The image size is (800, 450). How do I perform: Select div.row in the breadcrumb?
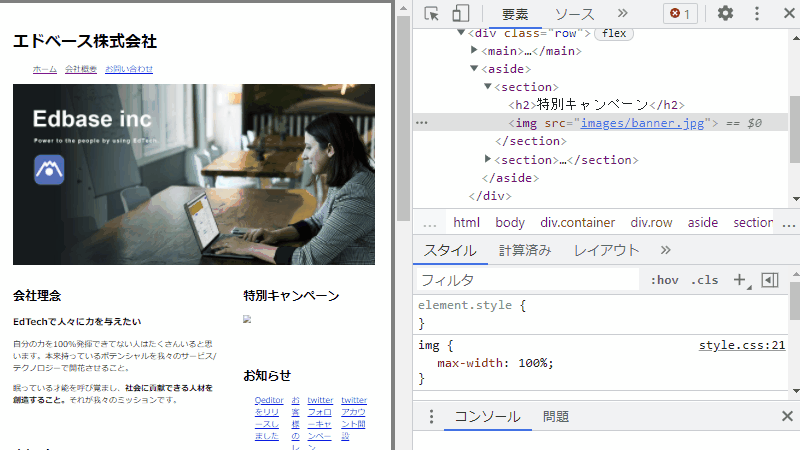pos(651,222)
